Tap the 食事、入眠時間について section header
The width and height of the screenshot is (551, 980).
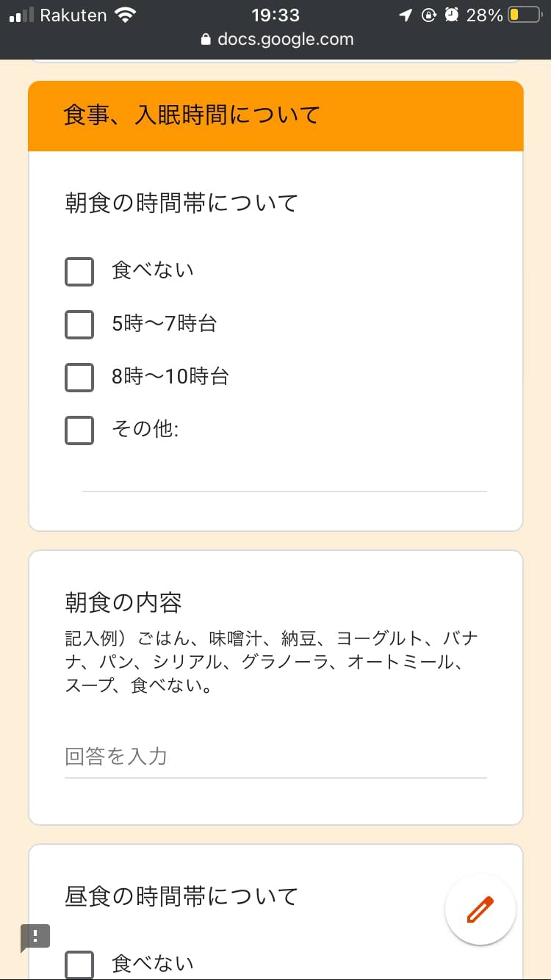coord(192,115)
